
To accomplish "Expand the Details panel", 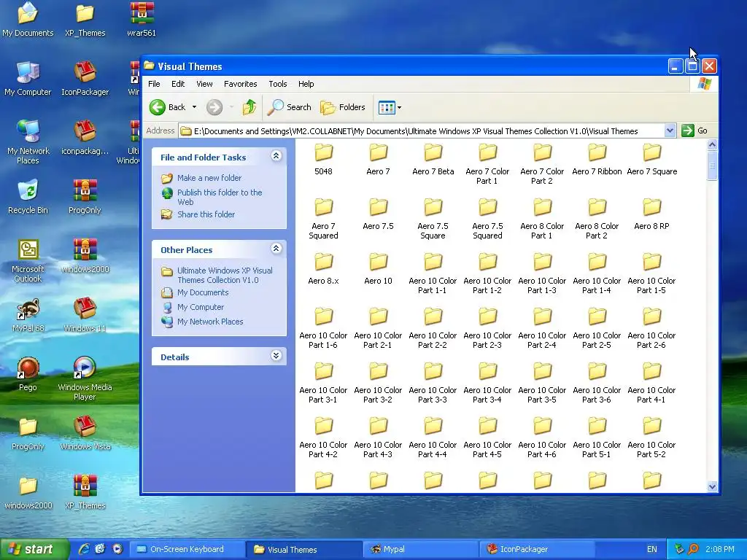I will pos(276,356).
